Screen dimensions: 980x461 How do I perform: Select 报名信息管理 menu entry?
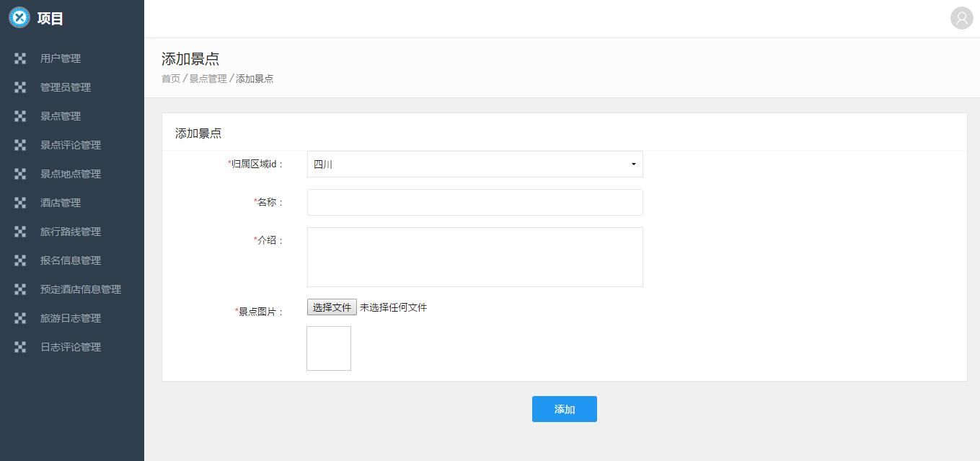[x=71, y=260]
